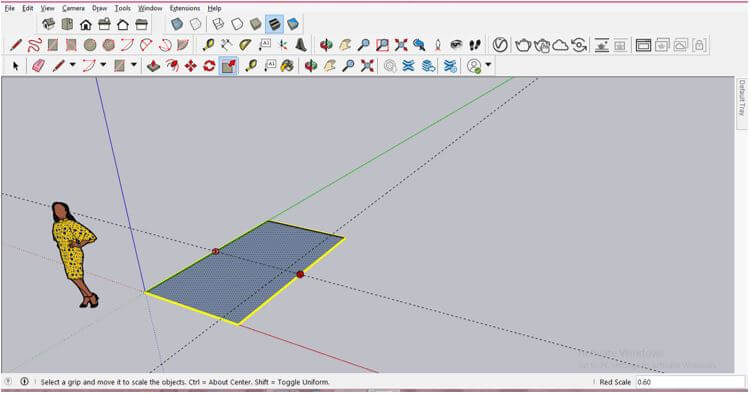Activate the Move tool
Screen dimensions: 751x394
[191, 66]
